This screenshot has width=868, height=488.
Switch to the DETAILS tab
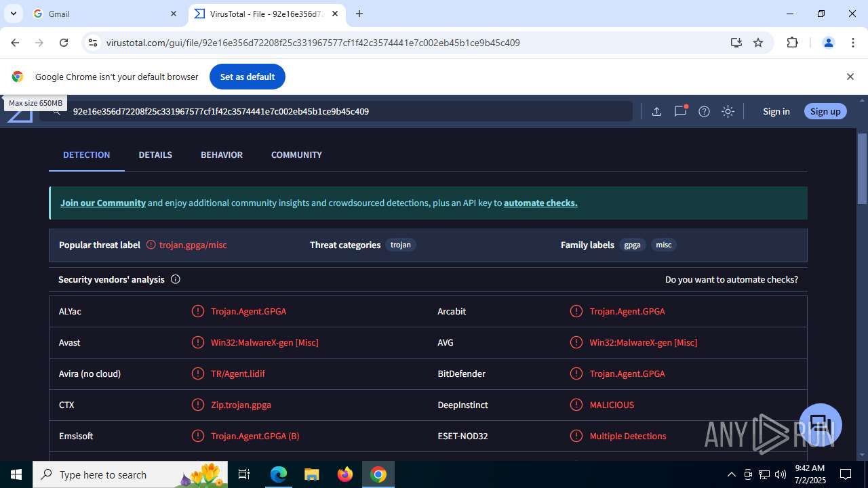155,155
